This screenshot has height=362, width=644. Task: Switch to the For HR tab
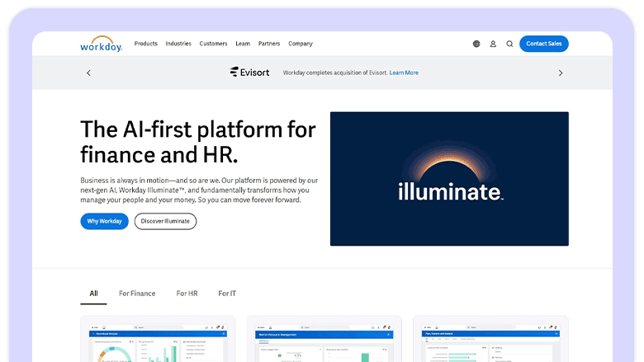coord(187,294)
